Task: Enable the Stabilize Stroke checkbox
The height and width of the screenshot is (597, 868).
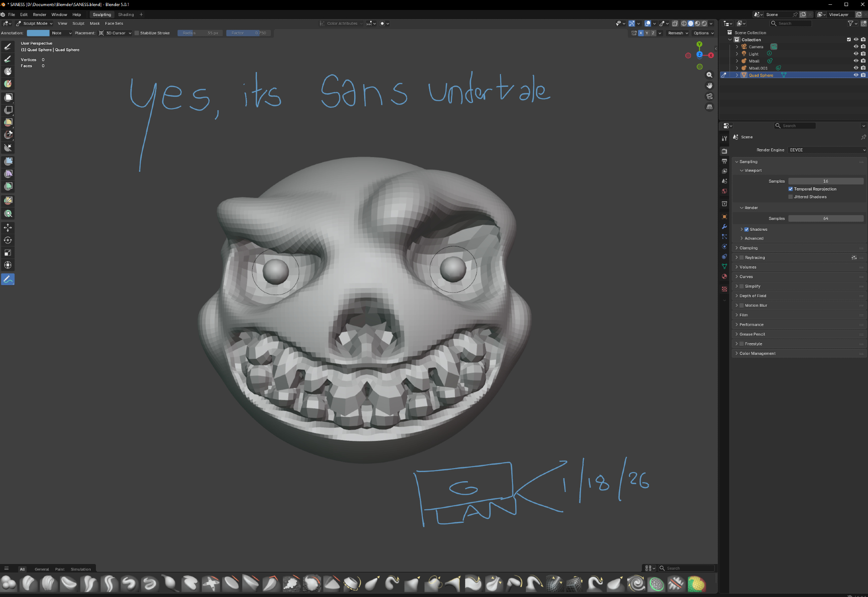Action: [x=137, y=33]
